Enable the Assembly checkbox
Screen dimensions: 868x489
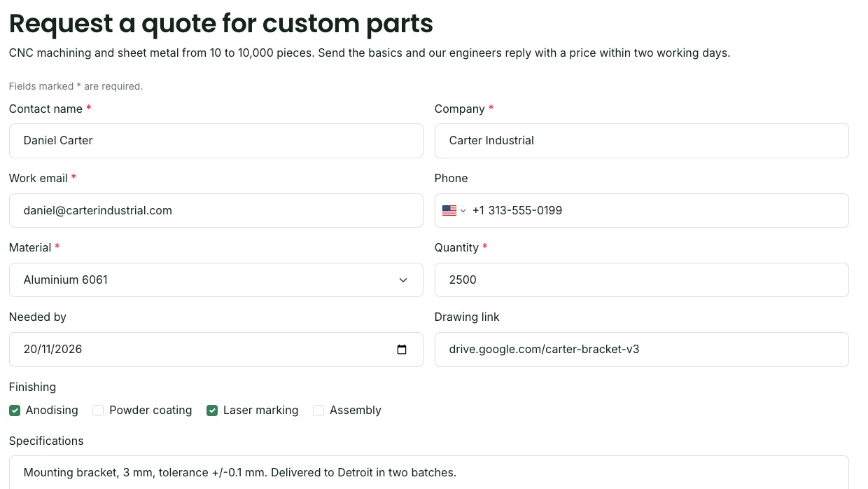coord(318,411)
